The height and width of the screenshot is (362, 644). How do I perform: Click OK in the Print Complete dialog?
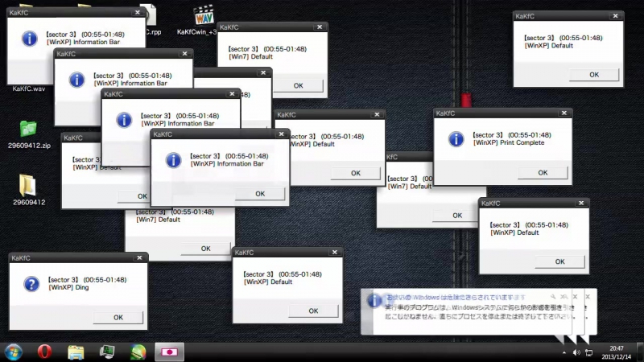pos(543,173)
